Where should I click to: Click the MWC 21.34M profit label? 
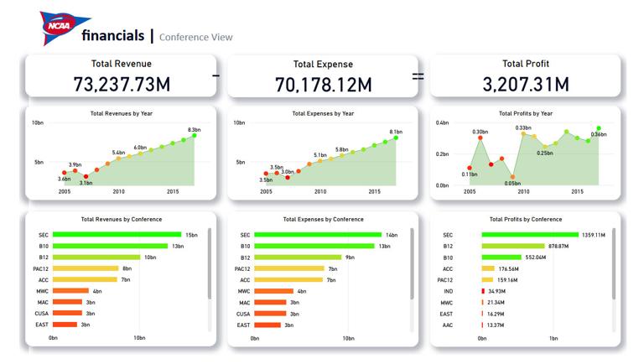tap(496, 303)
